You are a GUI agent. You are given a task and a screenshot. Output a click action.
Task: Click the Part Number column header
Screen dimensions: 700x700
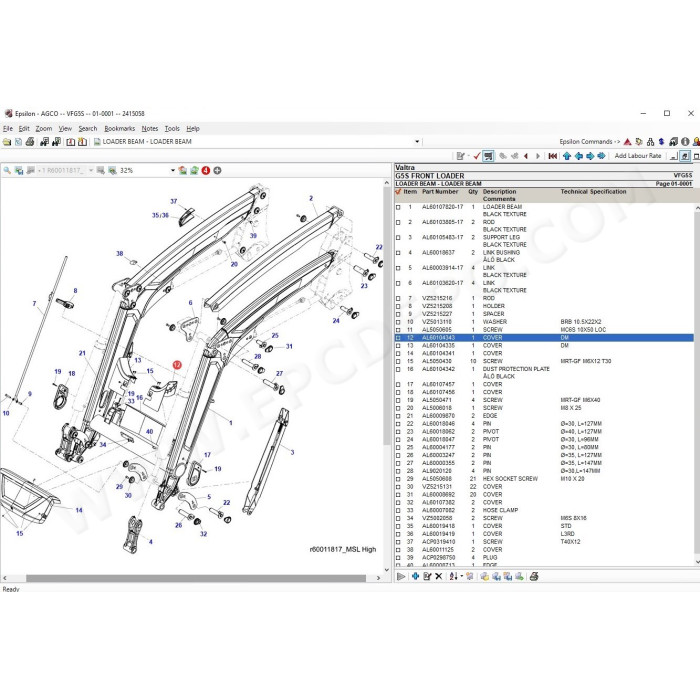pos(440,192)
